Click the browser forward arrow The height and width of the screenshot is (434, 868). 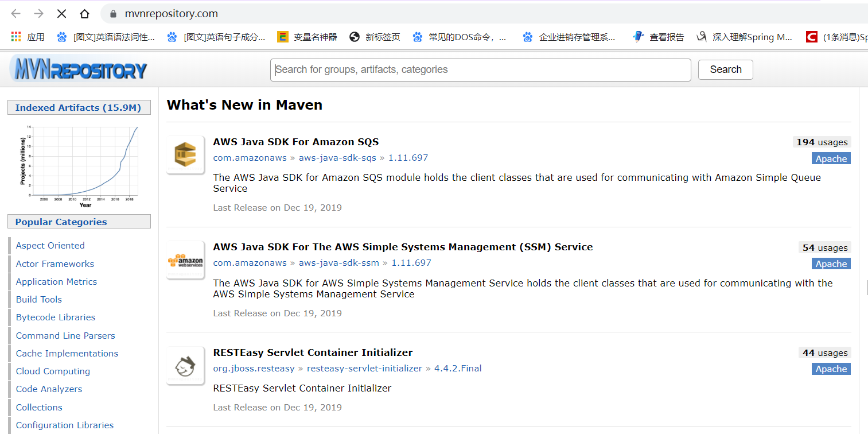[38, 14]
